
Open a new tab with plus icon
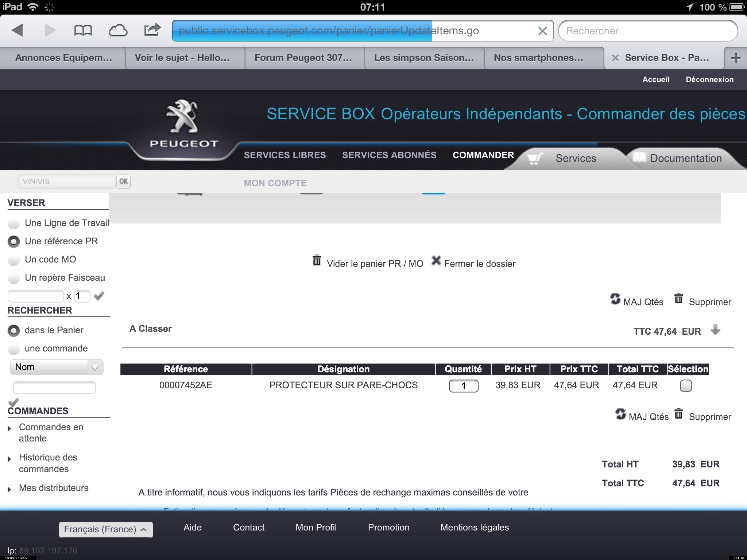click(735, 58)
